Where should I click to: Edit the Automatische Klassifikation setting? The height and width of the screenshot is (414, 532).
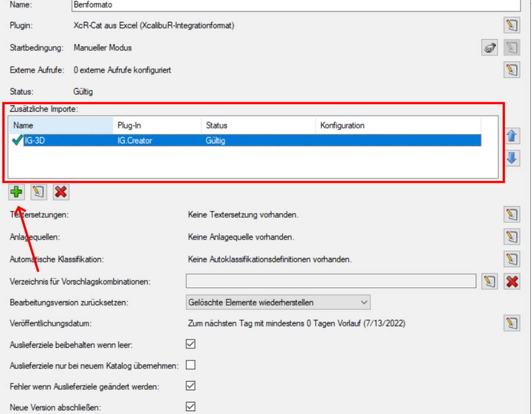512,259
